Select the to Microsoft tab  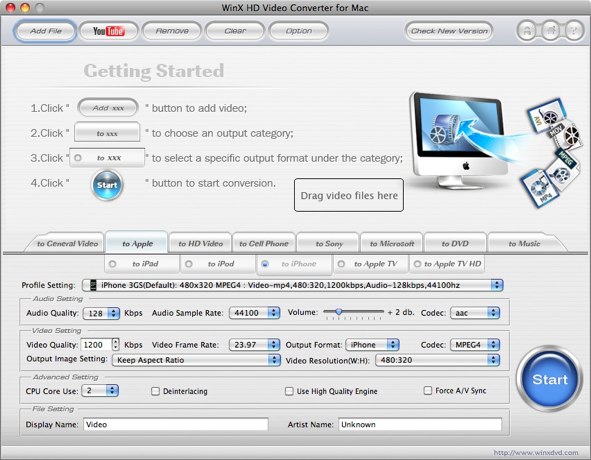[392, 244]
